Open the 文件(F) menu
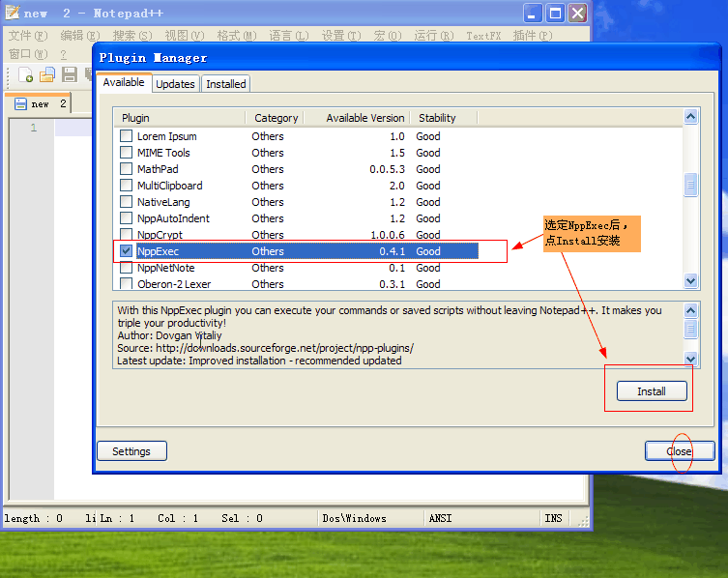728x578 pixels. click(x=28, y=36)
